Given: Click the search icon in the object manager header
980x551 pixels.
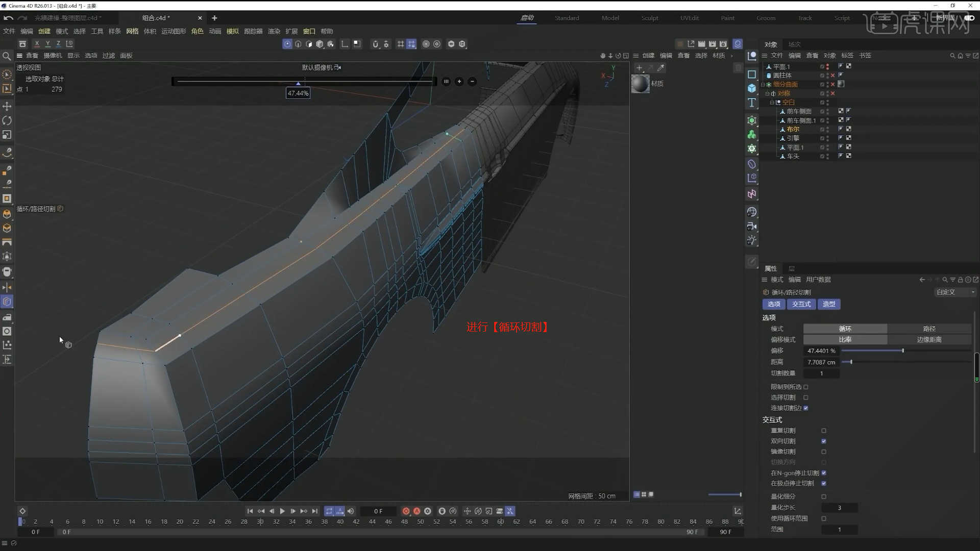Looking at the screenshot, I should [x=952, y=56].
